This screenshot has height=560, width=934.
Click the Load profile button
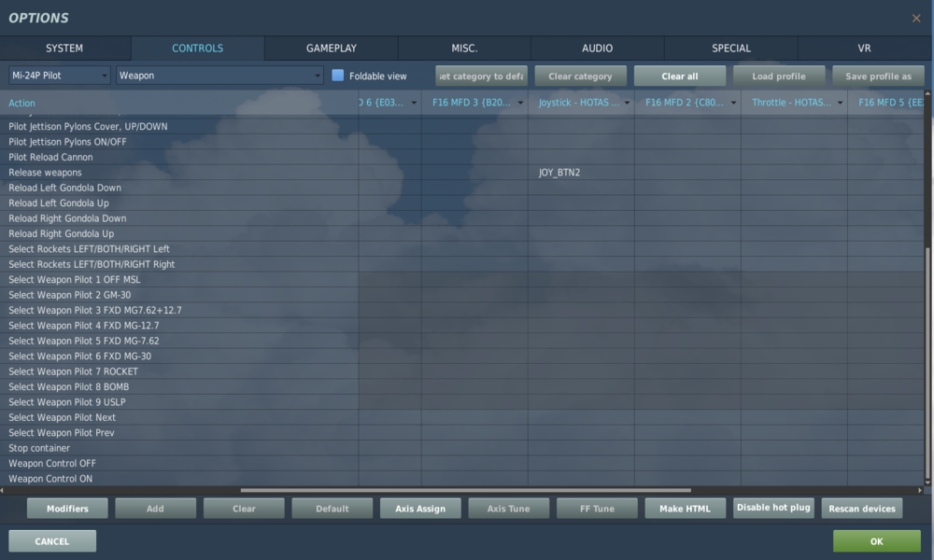(779, 77)
